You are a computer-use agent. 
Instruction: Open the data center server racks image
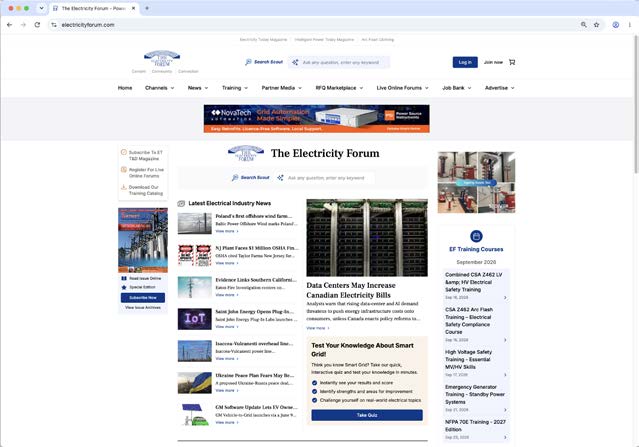pyautogui.click(x=367, y=238)
